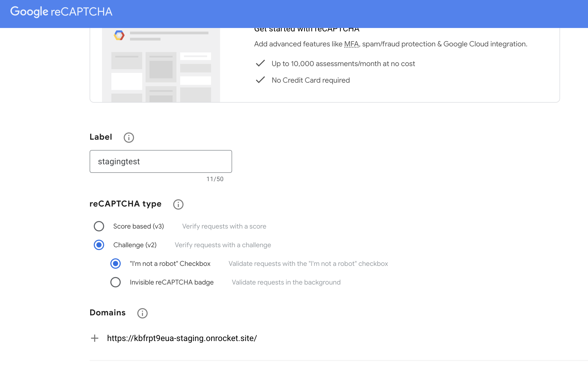
Task: Click the staging.onrocket.site domain entry
Action: [182, 338]
